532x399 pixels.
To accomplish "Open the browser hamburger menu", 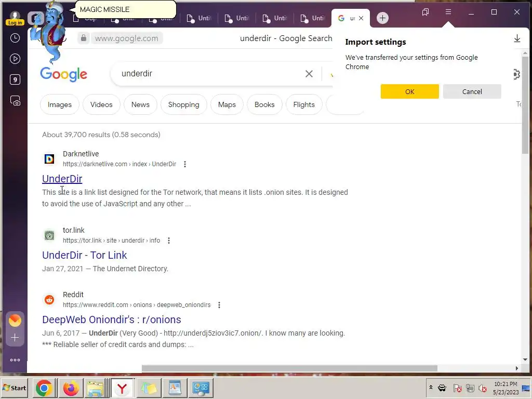I will coord(448,12).
